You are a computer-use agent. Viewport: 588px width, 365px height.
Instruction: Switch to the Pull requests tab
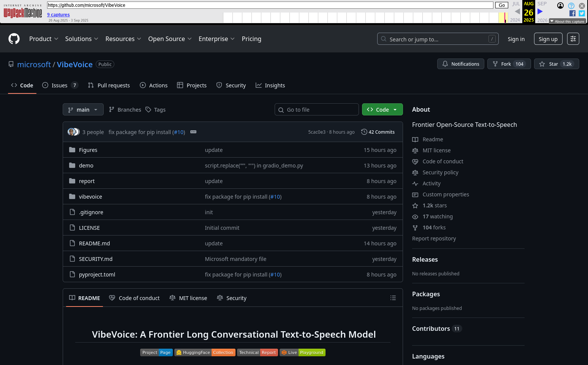coord(109,85)
